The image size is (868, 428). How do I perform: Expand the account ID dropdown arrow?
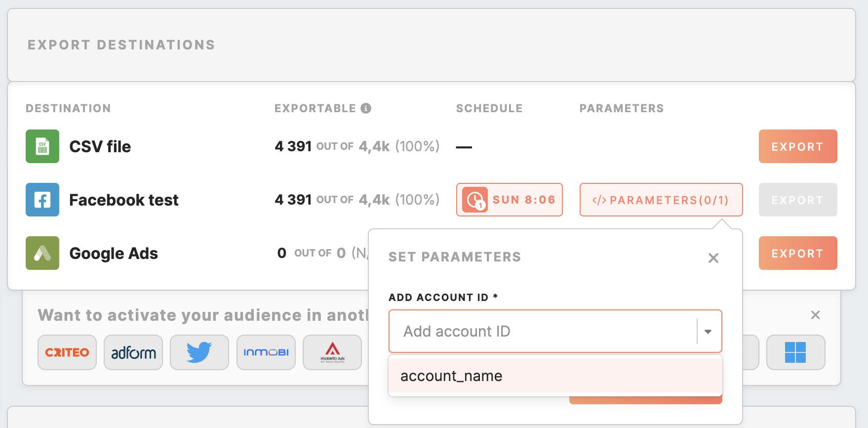pyautogui.click(x=708, y=331)
